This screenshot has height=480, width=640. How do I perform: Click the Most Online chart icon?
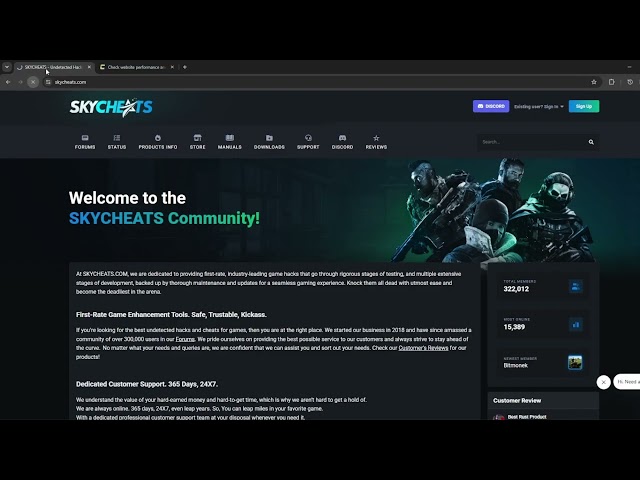[x=576, y=325]
